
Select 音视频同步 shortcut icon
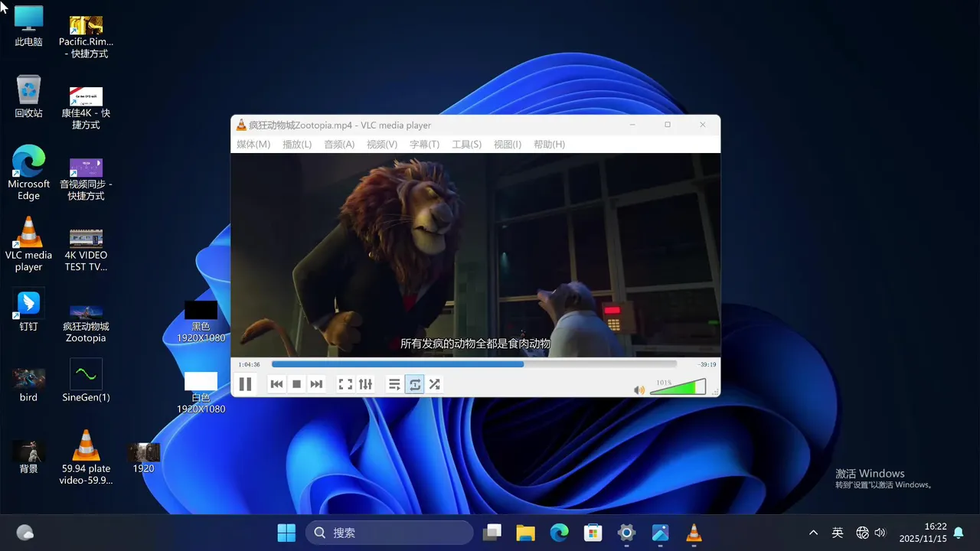pos(86,179)
